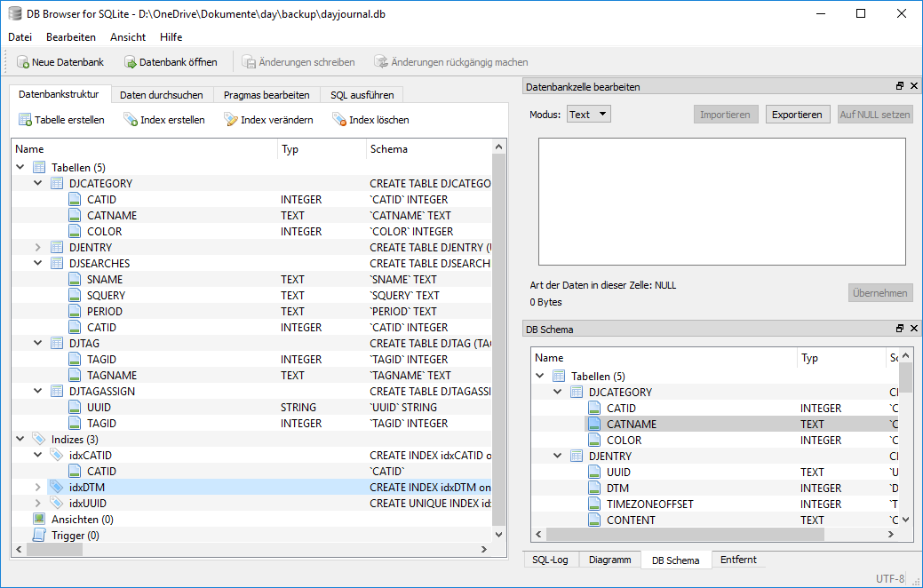Viewport: 923px width, 588px height.
Task: Click the field icon next to TIMEZONEOFFSET in DB Schema
Action: 594,504
